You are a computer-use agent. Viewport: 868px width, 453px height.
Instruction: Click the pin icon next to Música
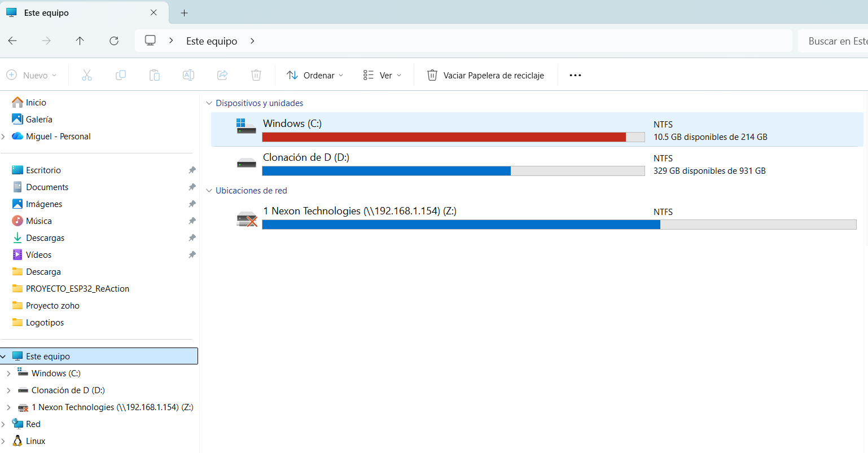pyautogui.click(x=192, y=221)
